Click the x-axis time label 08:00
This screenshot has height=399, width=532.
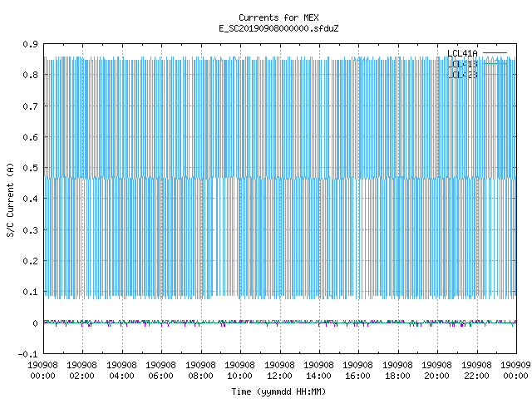tap(200, 376)
